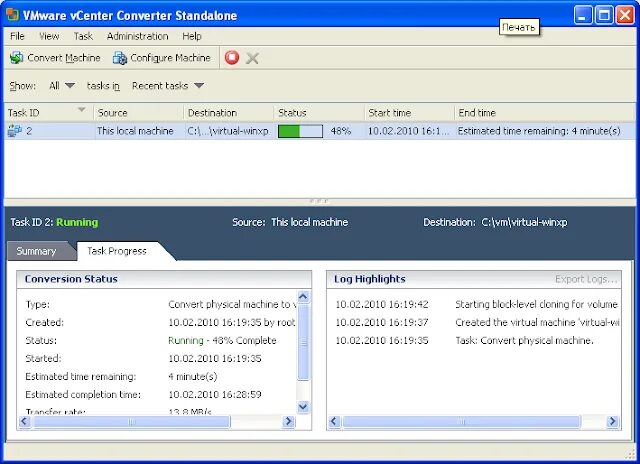Click Export Logs link
Screen dimensions: 640x464
[x=586, y=279]
